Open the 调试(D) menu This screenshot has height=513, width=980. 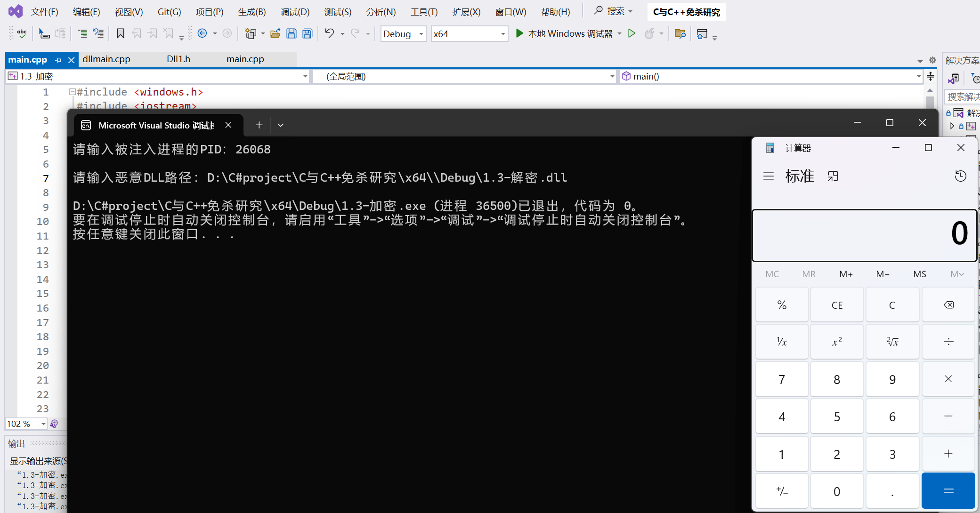[295, 12]
